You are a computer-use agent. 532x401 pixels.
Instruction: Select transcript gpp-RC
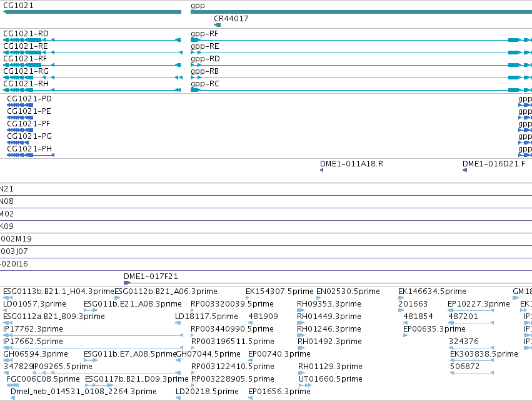click(x=205, y=84)
